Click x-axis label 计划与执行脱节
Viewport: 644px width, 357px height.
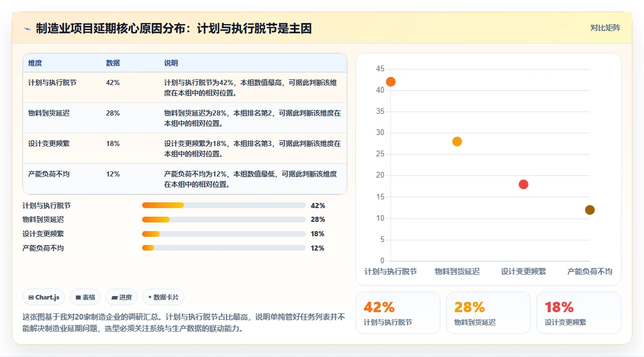pyautogui.click(x=390, y=271)
